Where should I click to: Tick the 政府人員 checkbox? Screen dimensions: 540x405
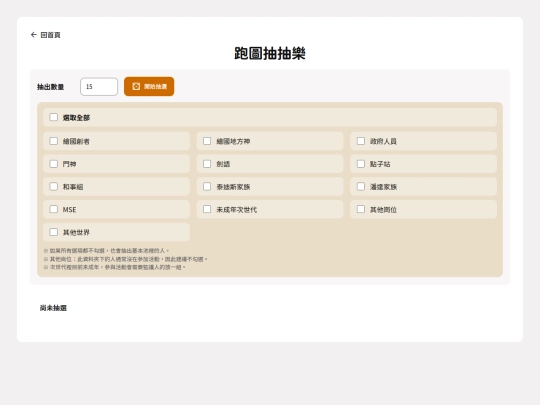click(361, 141)
